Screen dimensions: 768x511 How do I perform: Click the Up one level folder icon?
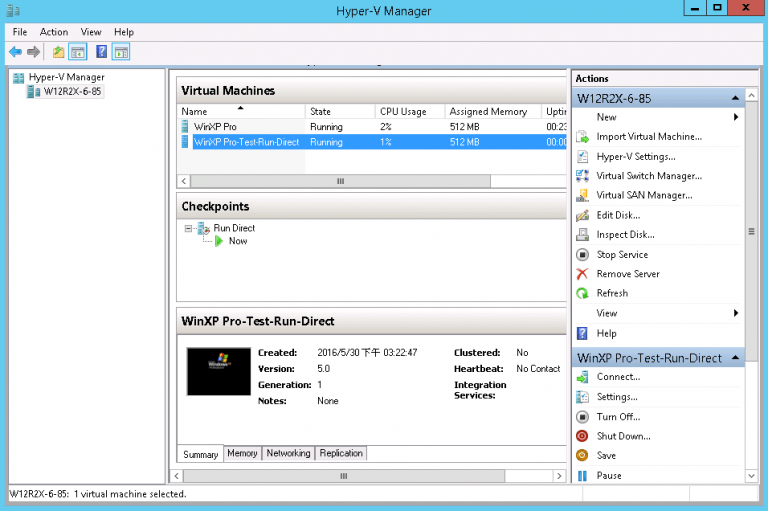58,51
